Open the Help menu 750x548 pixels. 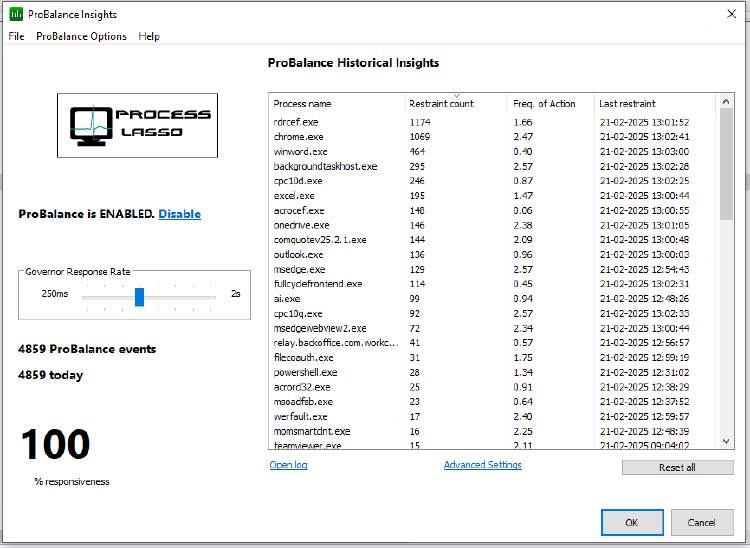(x=149, y=37)
